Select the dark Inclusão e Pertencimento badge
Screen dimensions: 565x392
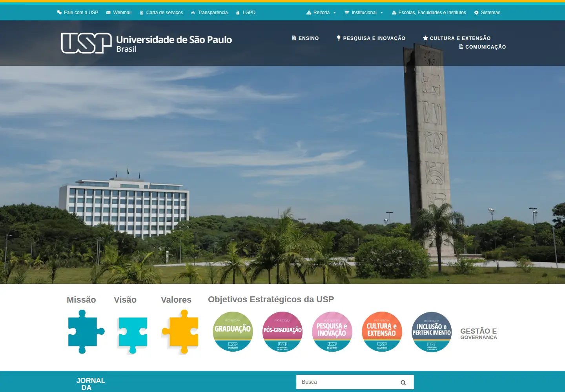[432, 332]
